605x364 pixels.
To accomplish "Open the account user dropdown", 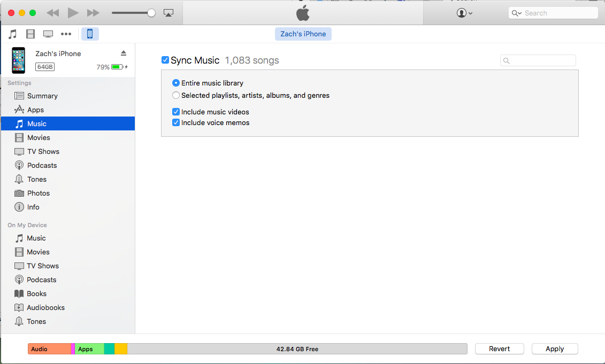I will [464, 13].
